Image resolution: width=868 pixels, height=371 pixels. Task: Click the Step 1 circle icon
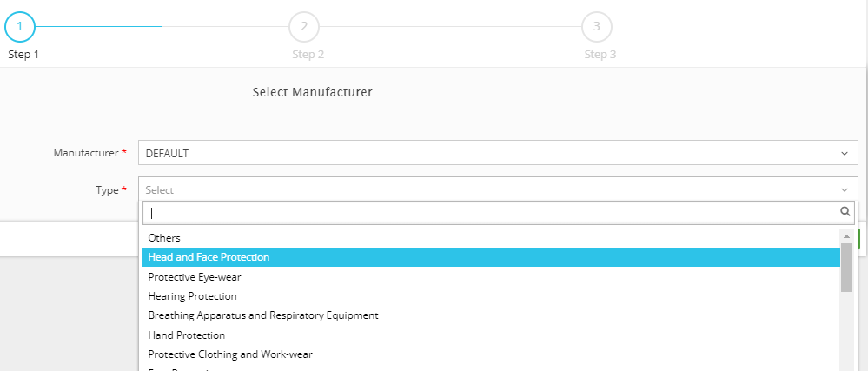19,26
